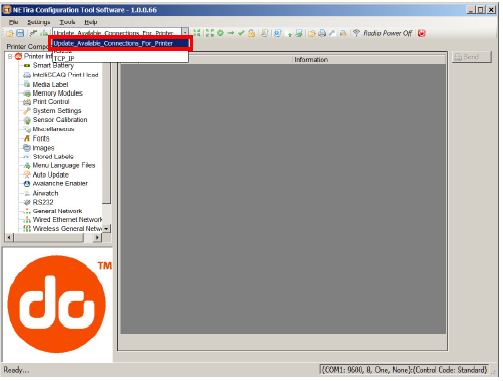This screenshot has width=503, height=381.
Task: Select the Images tree node
Action: (x=43, y=148)
